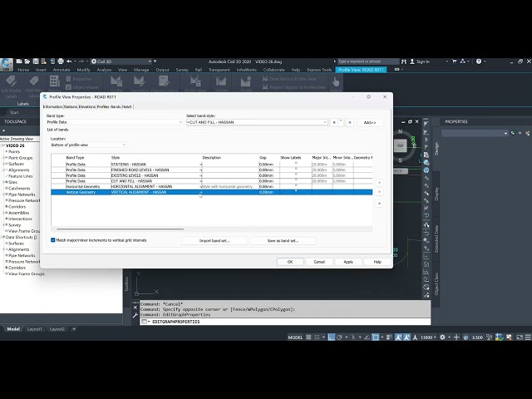Toggle Show Labels for VERTICAL ALIGNMENT row

pos(296,190)
